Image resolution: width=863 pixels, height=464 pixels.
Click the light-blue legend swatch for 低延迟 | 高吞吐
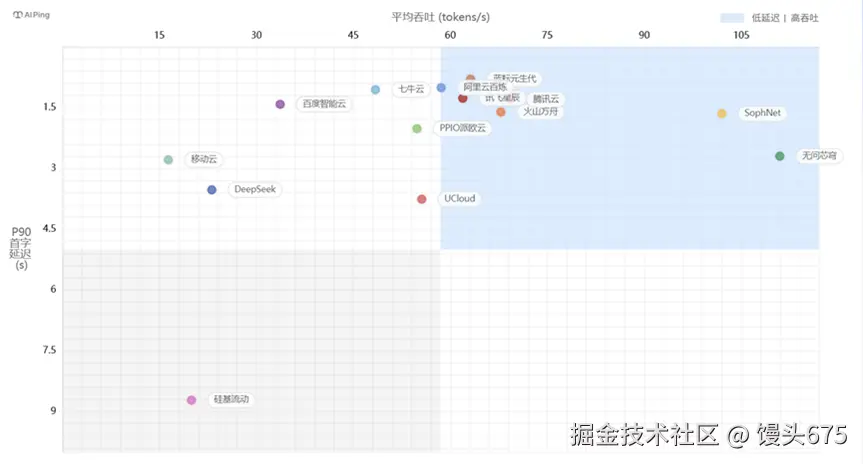[x=731, y=18]
